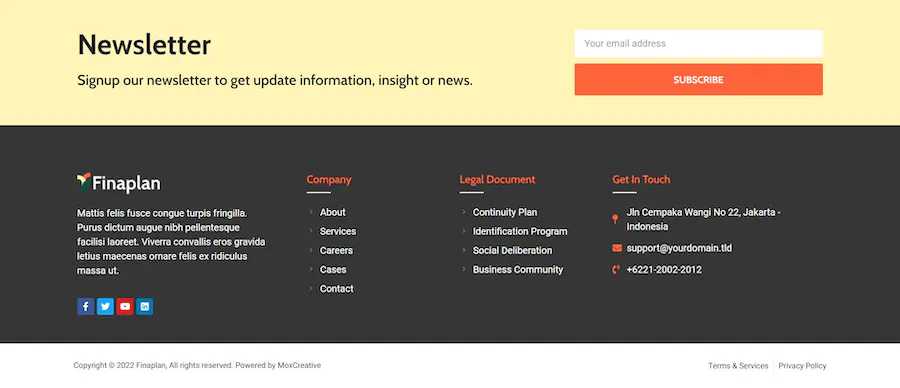Select Identification Program link
The width and height of the screenshot is (900, 388).
click(x=520, y=231)
